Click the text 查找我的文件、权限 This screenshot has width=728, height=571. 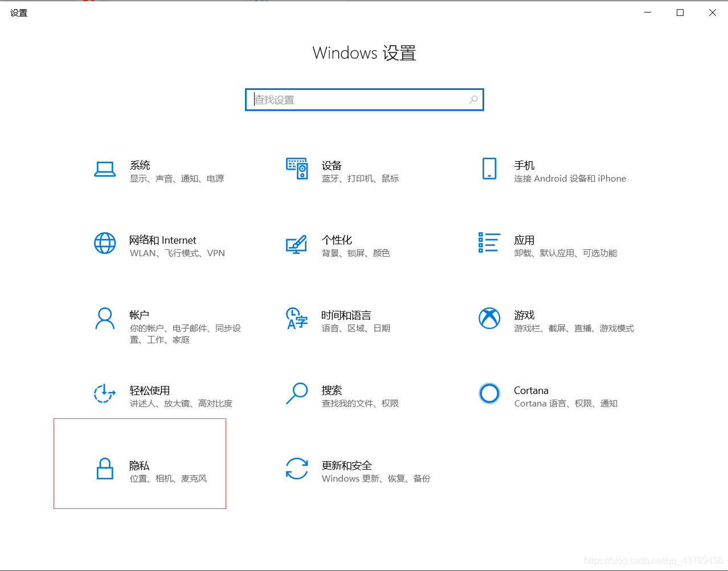tap(360, 404)
